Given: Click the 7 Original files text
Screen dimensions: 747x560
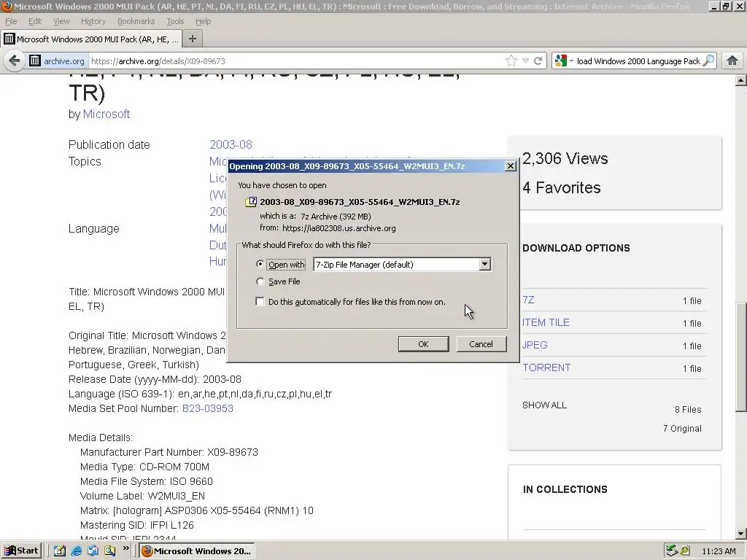Looking at the screenshot, I should [x=682, y=429].
